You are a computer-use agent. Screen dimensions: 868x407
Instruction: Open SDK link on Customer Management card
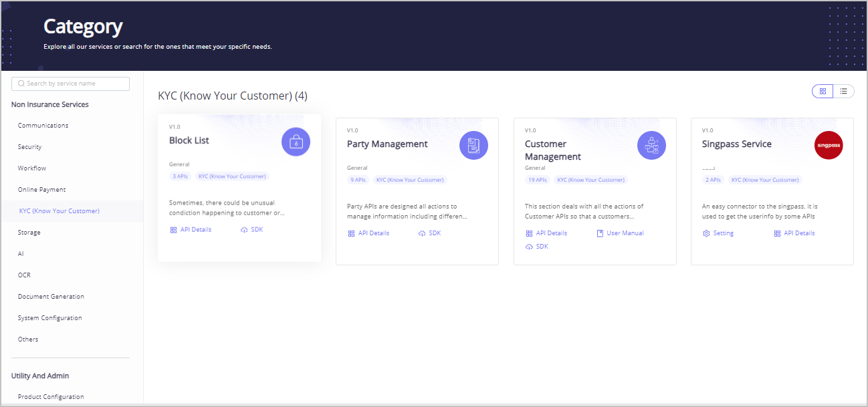(537, 247)
